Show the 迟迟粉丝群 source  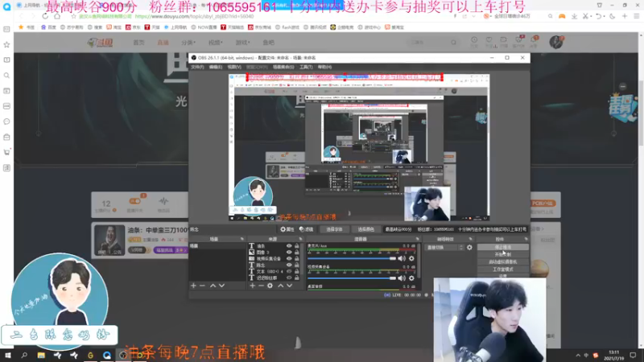pos(289,278)
